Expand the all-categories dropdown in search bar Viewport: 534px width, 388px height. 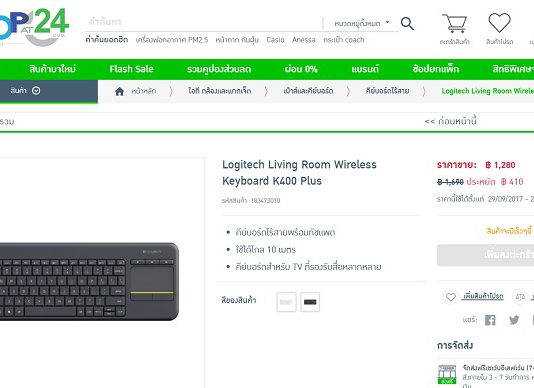[361, 23]
